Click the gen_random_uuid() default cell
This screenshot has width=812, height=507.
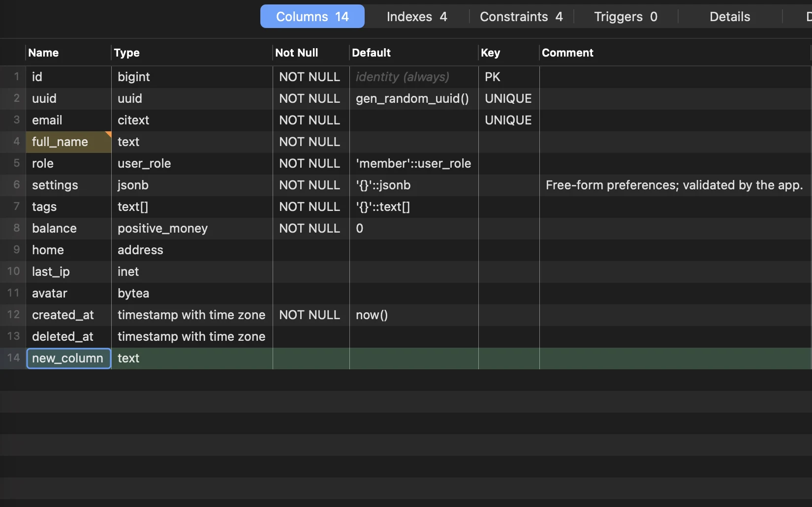pos(414,98)
